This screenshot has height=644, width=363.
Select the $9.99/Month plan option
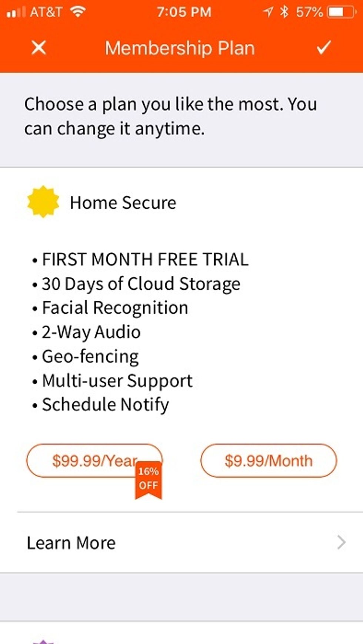(268, 460)
